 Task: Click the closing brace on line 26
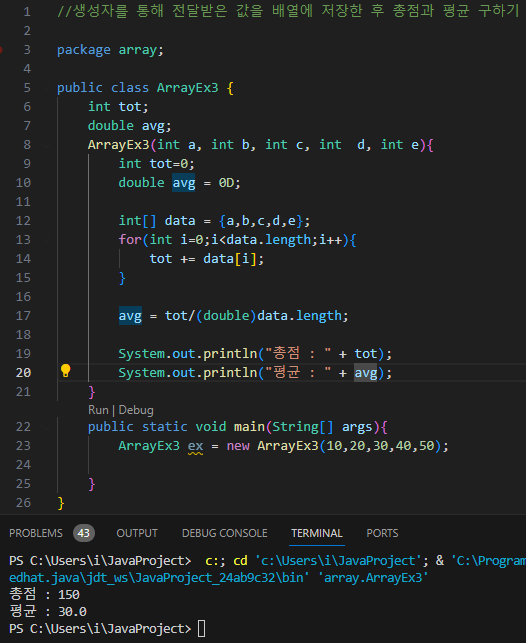pyautogui.click(x=61, y=503)
